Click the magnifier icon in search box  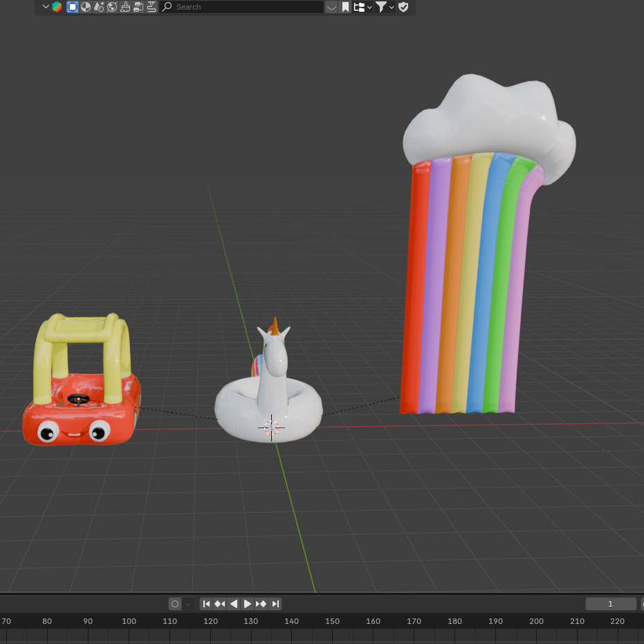click(x=167, y=7)
